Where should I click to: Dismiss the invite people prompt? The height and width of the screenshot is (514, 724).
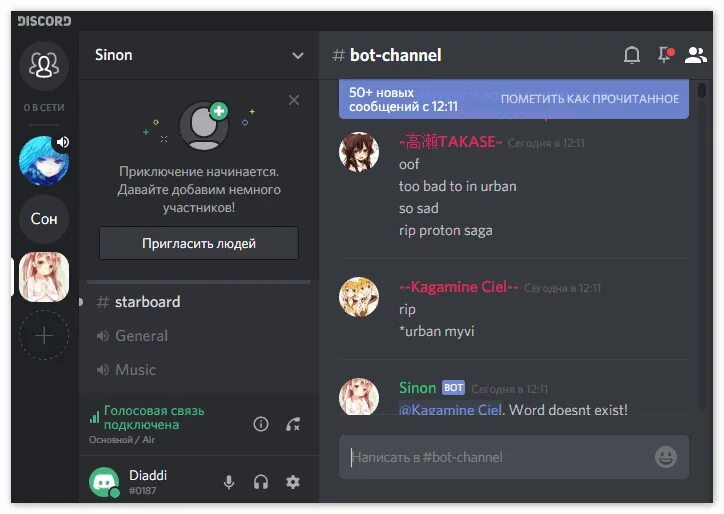point(294,100)
